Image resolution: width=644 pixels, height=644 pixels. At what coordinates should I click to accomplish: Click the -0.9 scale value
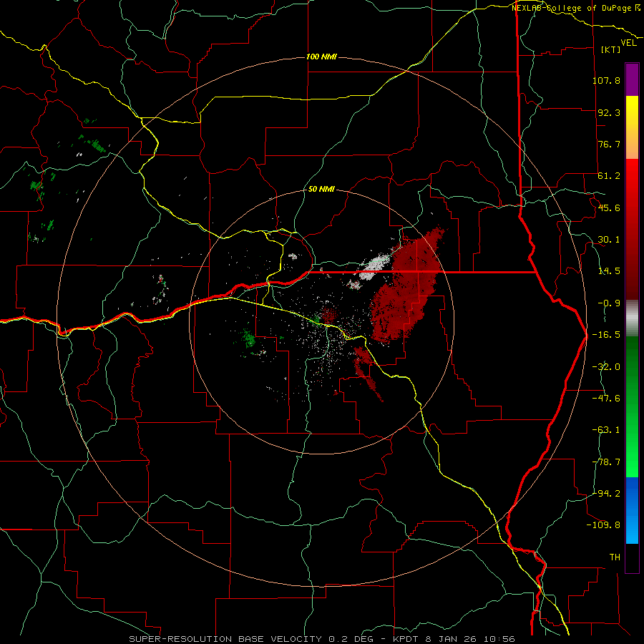pos(609,303)
